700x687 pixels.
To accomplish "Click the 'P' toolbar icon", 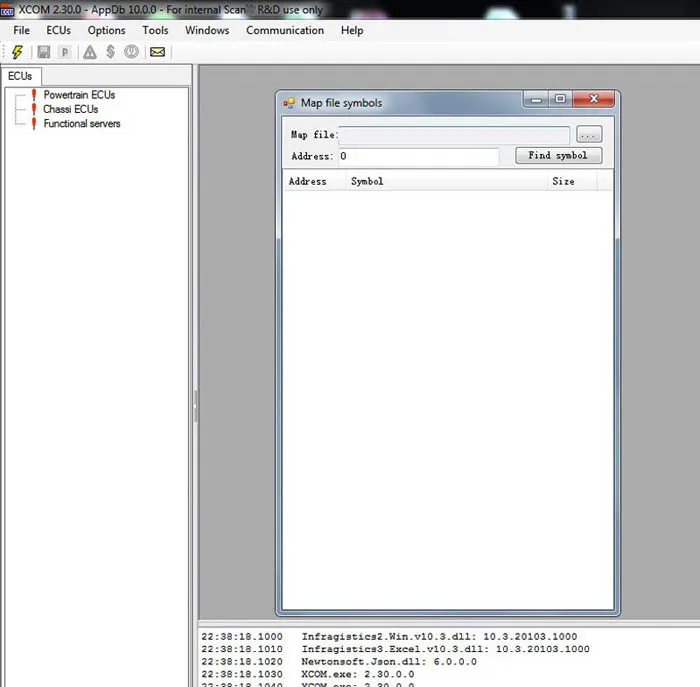I will click(x=65, y=52).
